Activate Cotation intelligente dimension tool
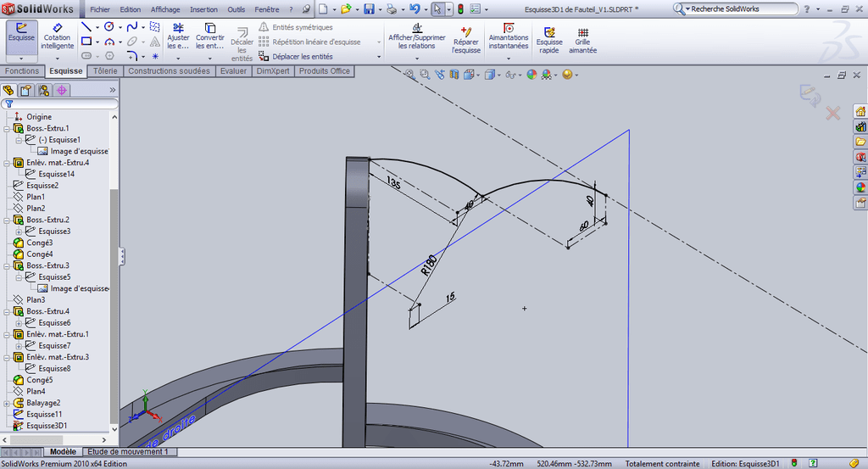 click(57, 36)
